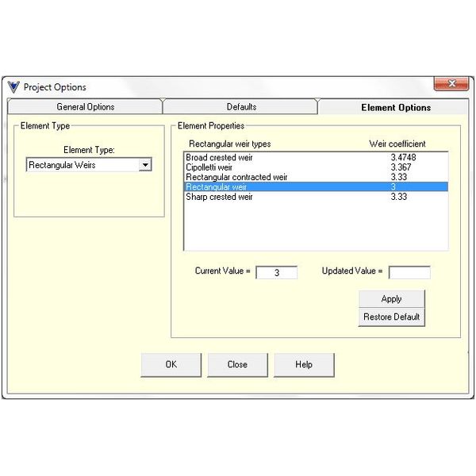Viewport: 476px width, 476px height.
Task: Click the Close button at bottom
Action: tap(237, 365)
